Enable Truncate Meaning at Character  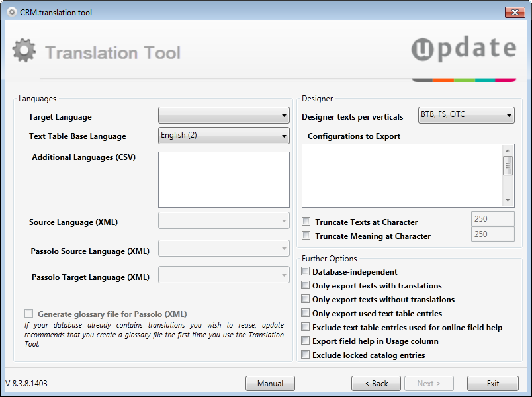click(x=306, y=235)
